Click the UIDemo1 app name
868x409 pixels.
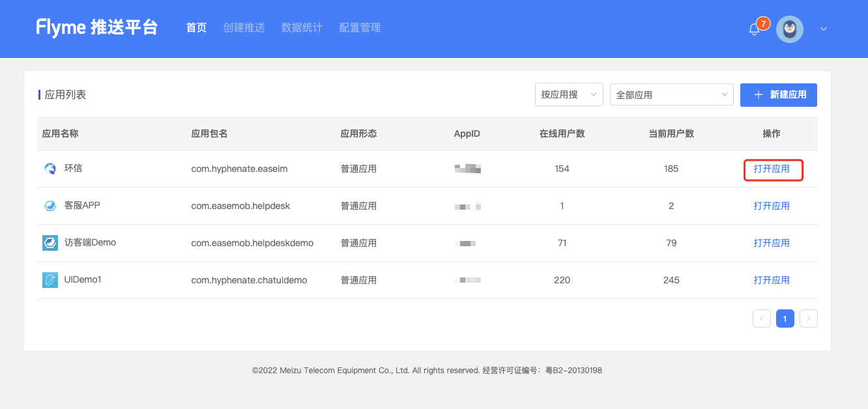coord(83,279)
